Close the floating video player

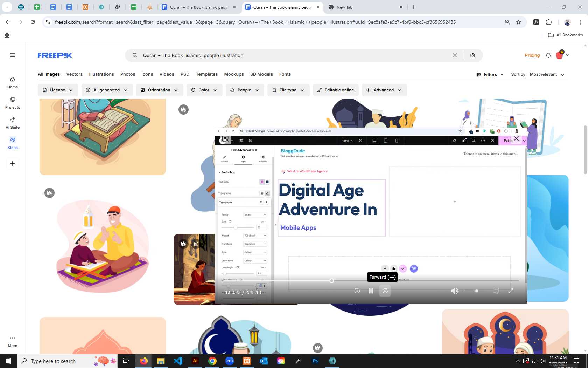tap(516, 139)
